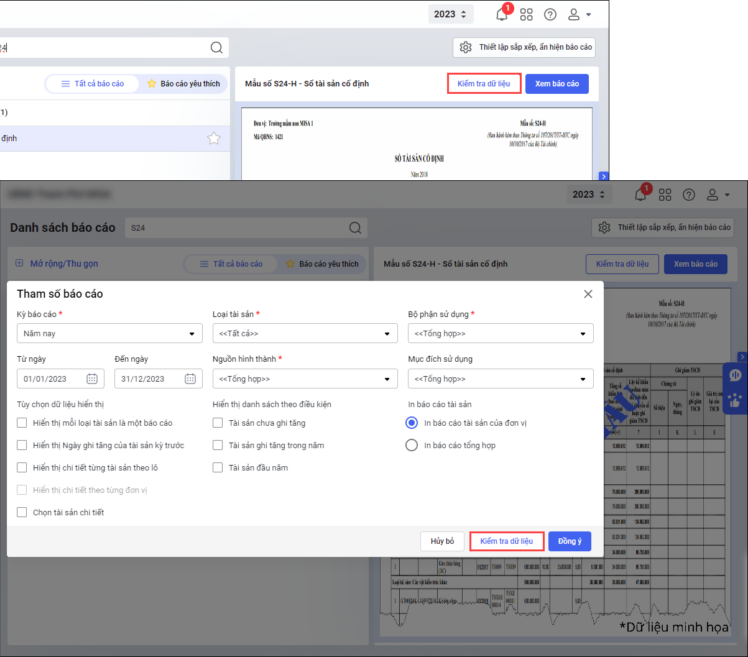
Task: Click Xem báo cáo in top window
Action: tap(557, 83)
